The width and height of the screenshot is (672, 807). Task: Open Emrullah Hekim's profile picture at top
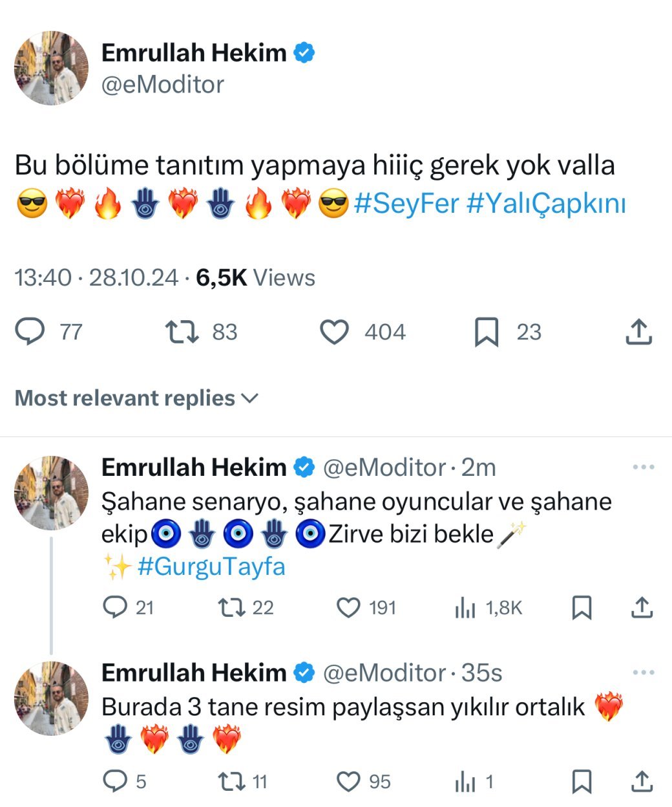[x=51, y=68]
